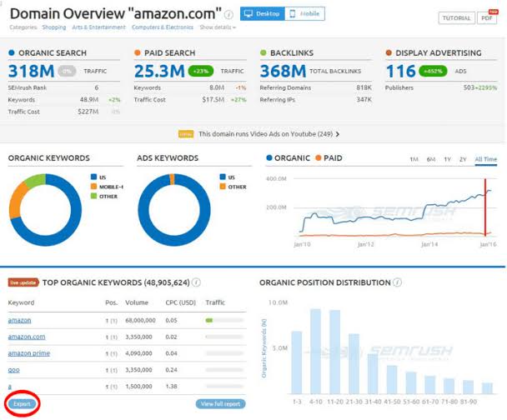The image size is (507, 420).
Task: Click the 4-10 position distribution bar
Action: pos(315,351)
